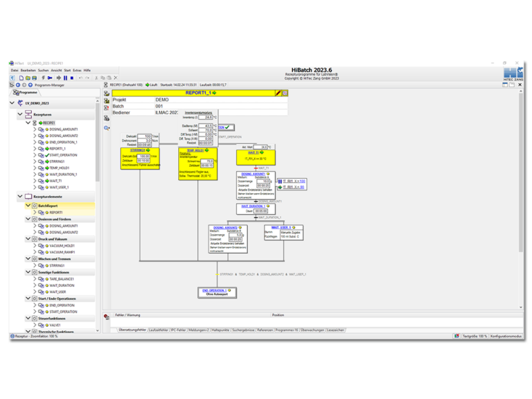
Task: Switch to the Überwachungen tab
Action: [312, 330]
